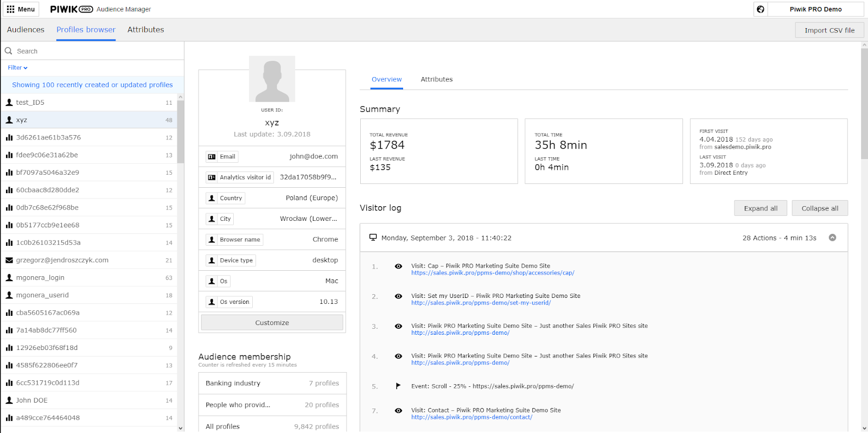Select the a489cce764464048 profile
The image size is (868, 433).
tap(89, 418)
